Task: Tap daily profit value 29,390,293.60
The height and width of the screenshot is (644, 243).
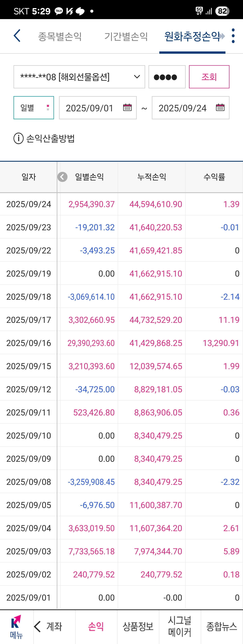Action: click(91, 343)
